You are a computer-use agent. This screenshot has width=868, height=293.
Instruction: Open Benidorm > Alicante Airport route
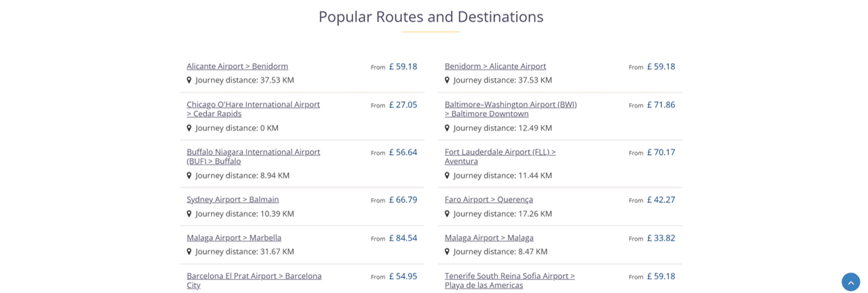(495, 66)
